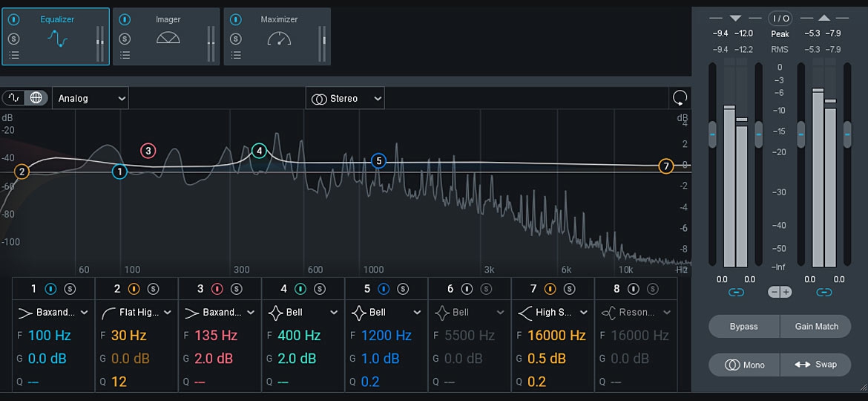The height and width of the screenshot is (401, 868).
Task: Enable EQ band 6 power toggle
Action: pos(467,289)
